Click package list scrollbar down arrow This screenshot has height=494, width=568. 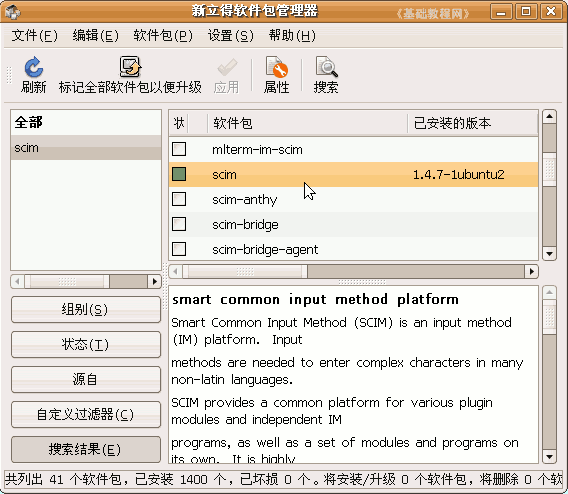click(x=549, y=254)
